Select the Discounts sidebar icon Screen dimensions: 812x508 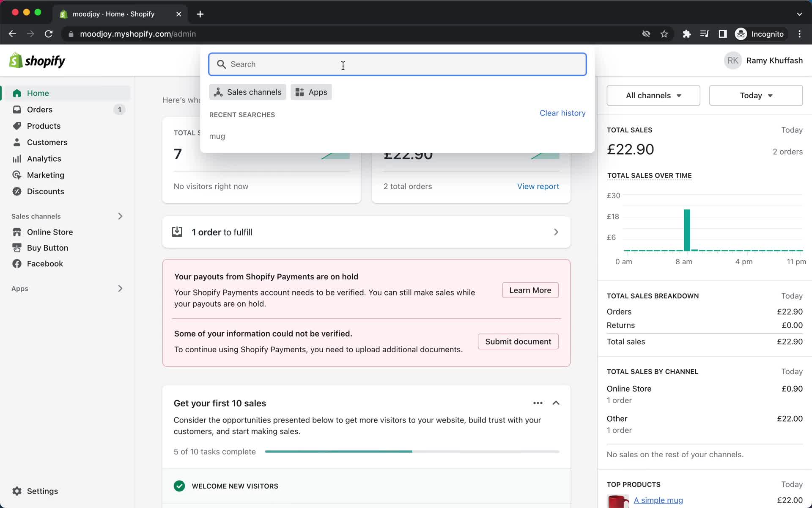click(16, 191)
